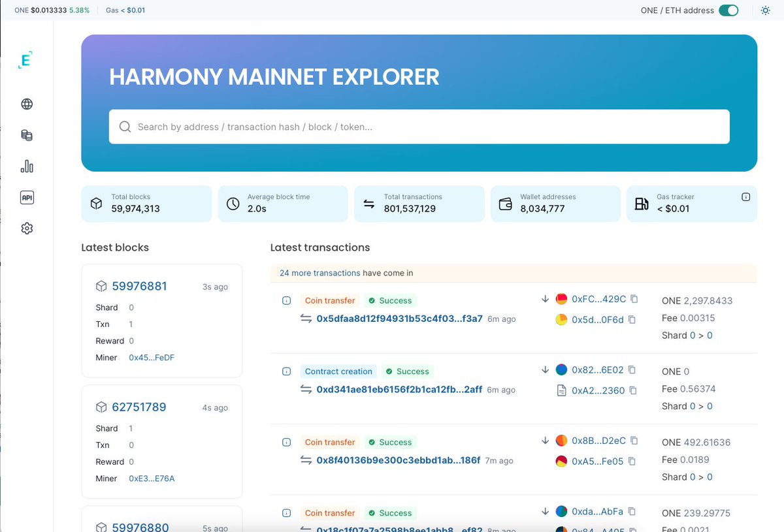This screenshot has width=784, height=532.
Task: Open the settings gear icon in sidebar
Action: (x=27, y=228)
